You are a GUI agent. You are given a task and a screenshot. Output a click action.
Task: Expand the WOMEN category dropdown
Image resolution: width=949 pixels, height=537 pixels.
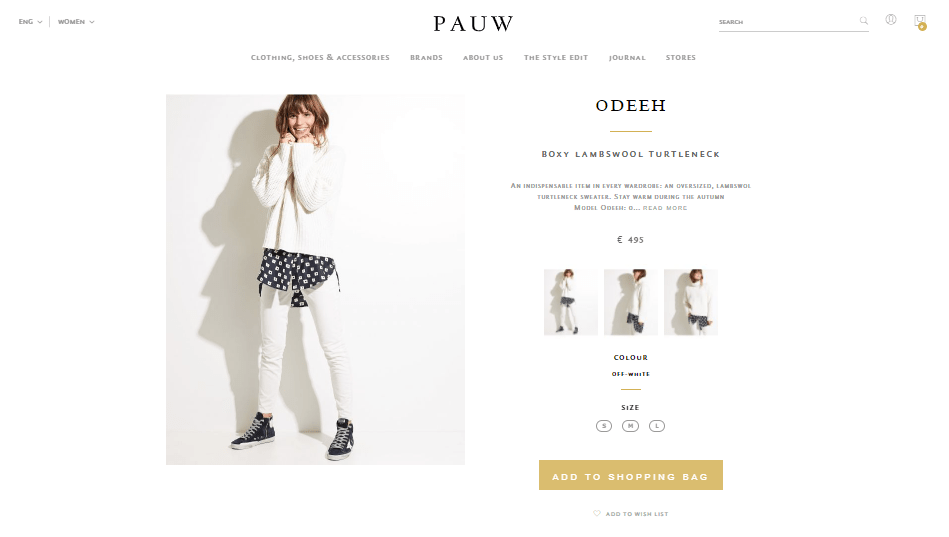(76, 22)
